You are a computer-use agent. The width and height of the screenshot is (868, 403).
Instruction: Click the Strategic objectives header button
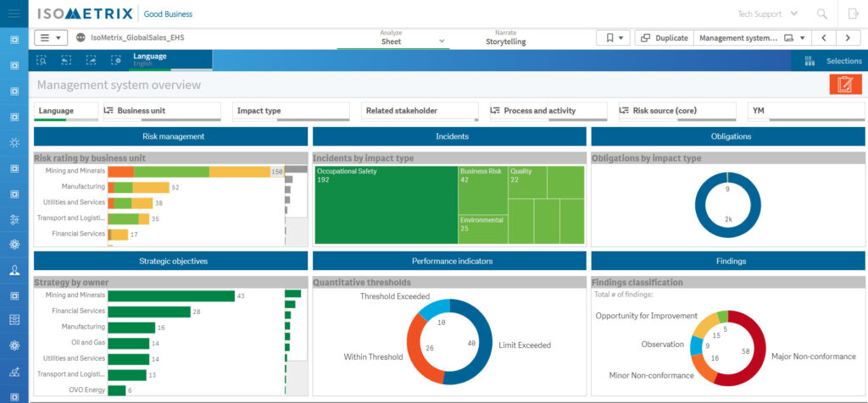(x=171, y=261)
